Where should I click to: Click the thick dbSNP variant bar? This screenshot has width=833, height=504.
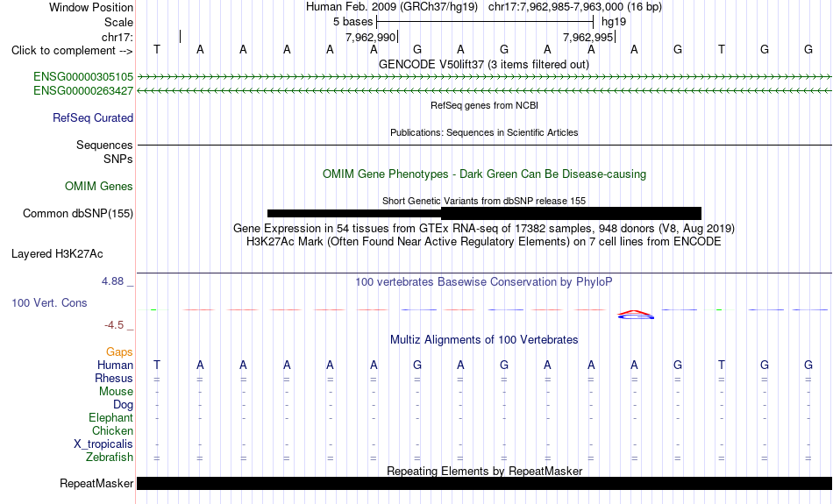571,214
